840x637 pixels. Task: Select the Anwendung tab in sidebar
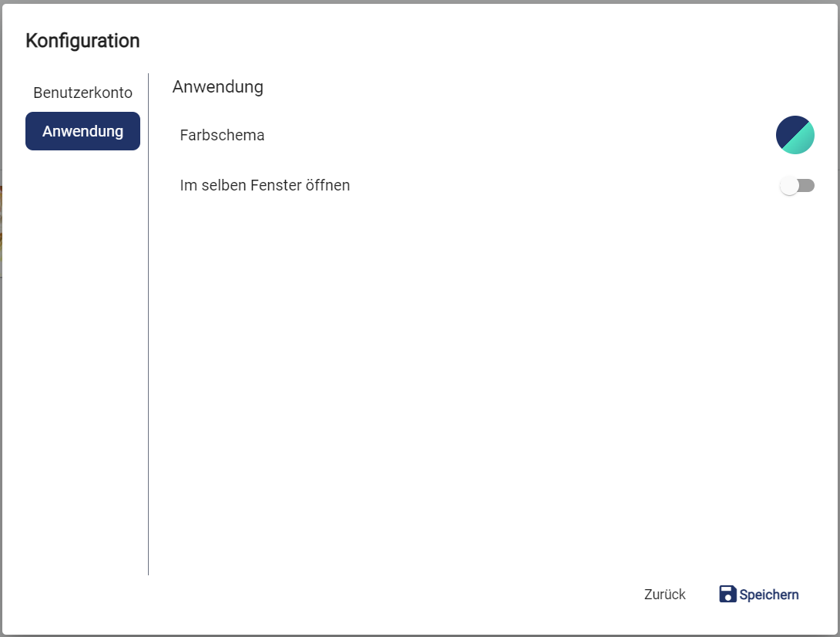point(82,131)
